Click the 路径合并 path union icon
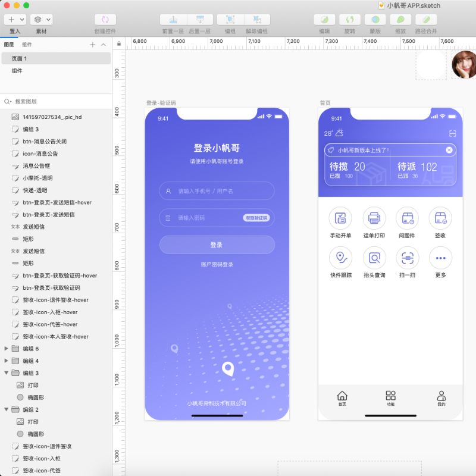The width and height of the screenshot is (476, 476). [426, 20]
